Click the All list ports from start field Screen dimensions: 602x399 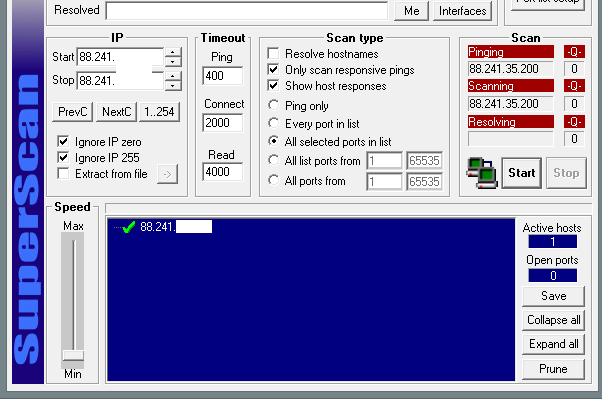point(384,161)
